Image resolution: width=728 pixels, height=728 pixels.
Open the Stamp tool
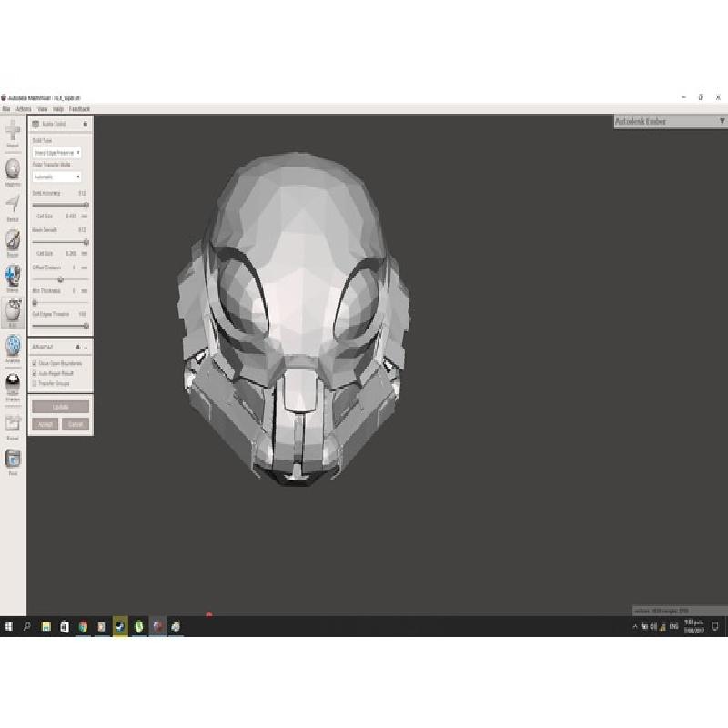tap(13, 278)
